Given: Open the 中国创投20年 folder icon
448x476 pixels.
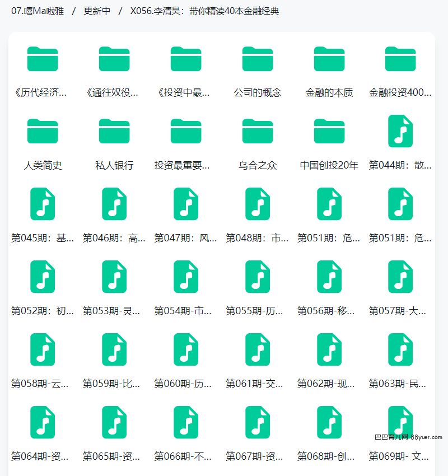Looking at the screenshot, I should [329, 131].
